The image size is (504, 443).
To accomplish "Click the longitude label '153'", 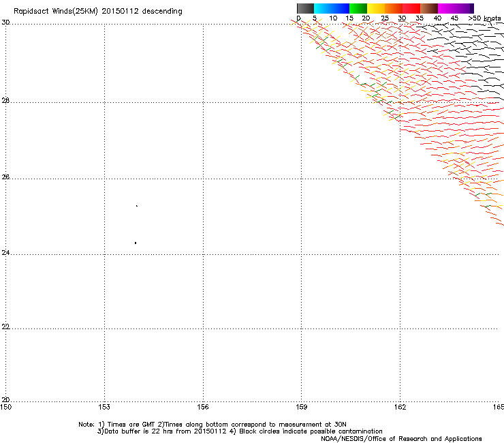I will [104, 407].
